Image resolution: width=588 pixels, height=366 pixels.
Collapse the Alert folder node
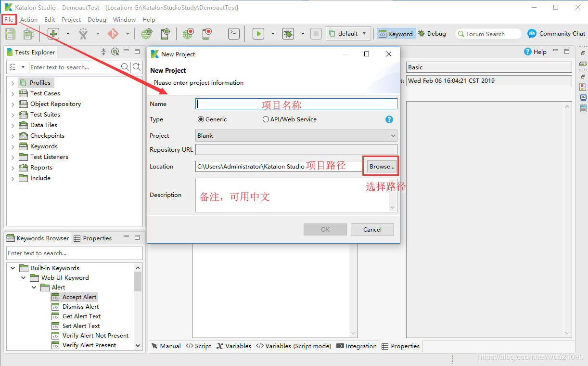pos(34,288)
